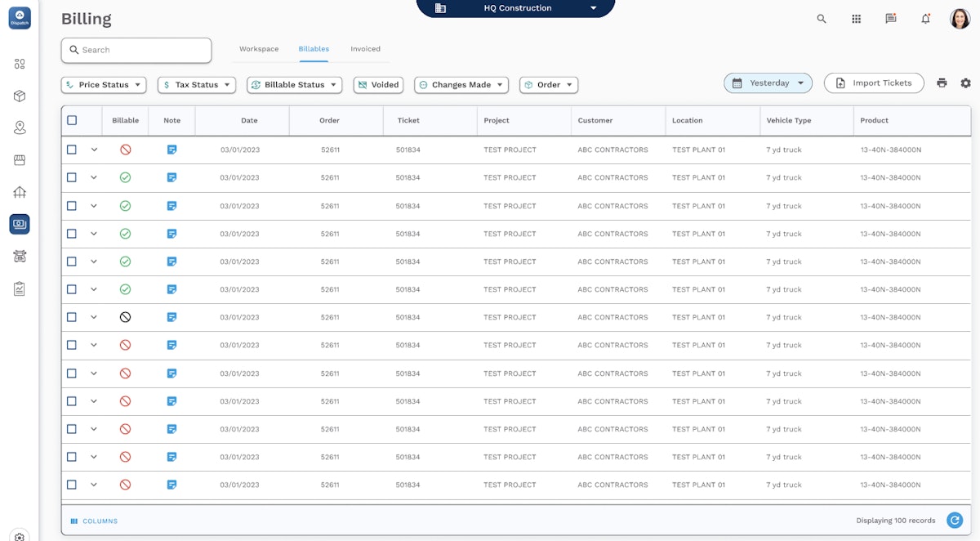The width and height of the screenshot is (980, 541).
Task: Open the Yesterday date range dropdown
Action: pos(768,83)
